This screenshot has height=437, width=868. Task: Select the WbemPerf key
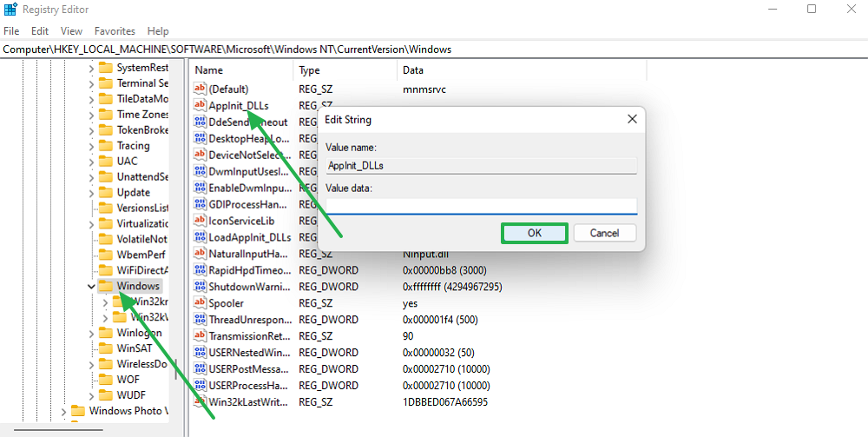click(141, 255)
